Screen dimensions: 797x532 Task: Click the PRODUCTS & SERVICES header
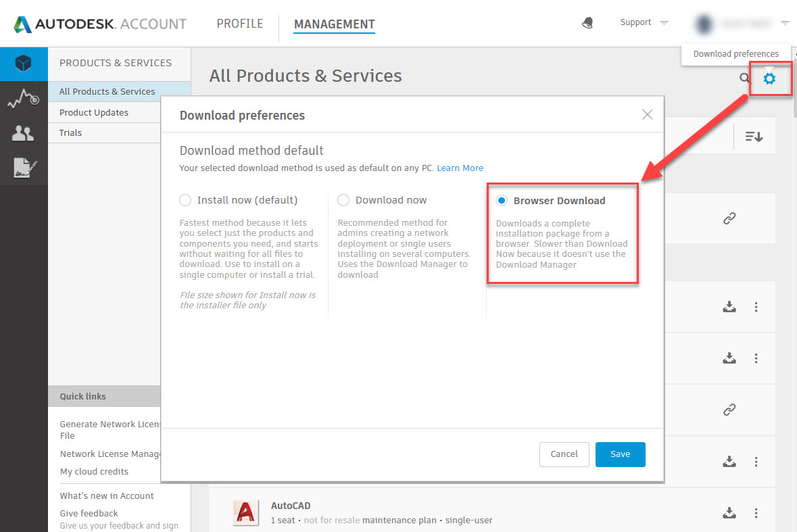tap(116, 63)
